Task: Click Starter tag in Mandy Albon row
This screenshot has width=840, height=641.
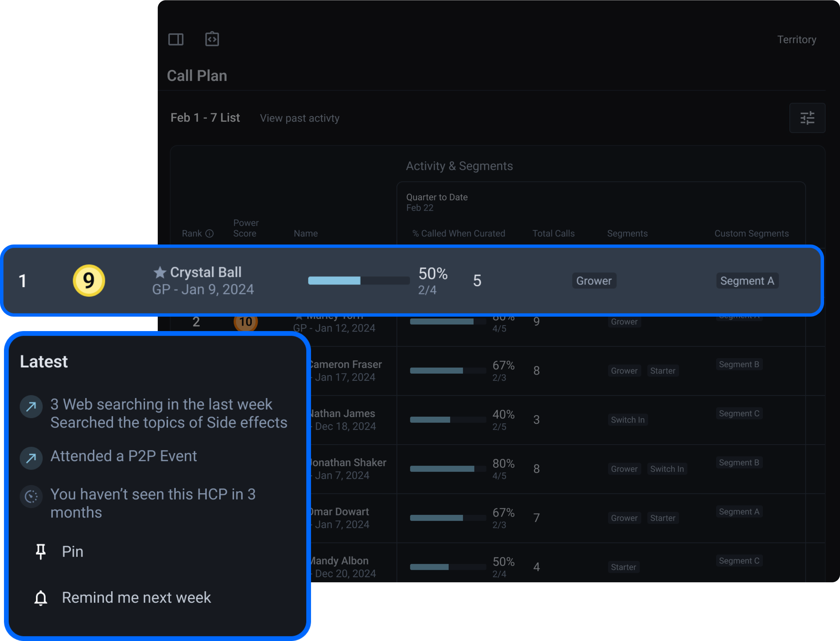Action: (x=623, y=567)
